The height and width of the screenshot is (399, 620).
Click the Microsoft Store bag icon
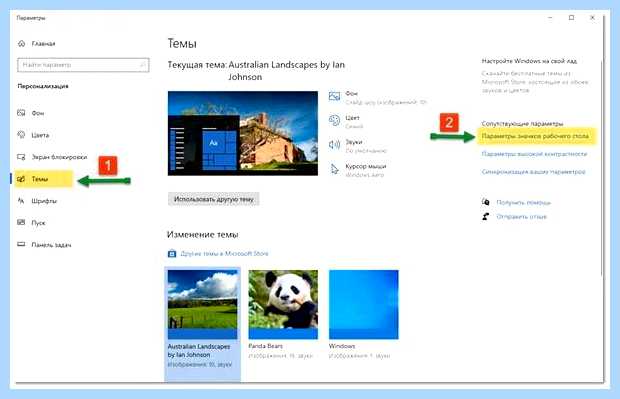pos(172,253)
